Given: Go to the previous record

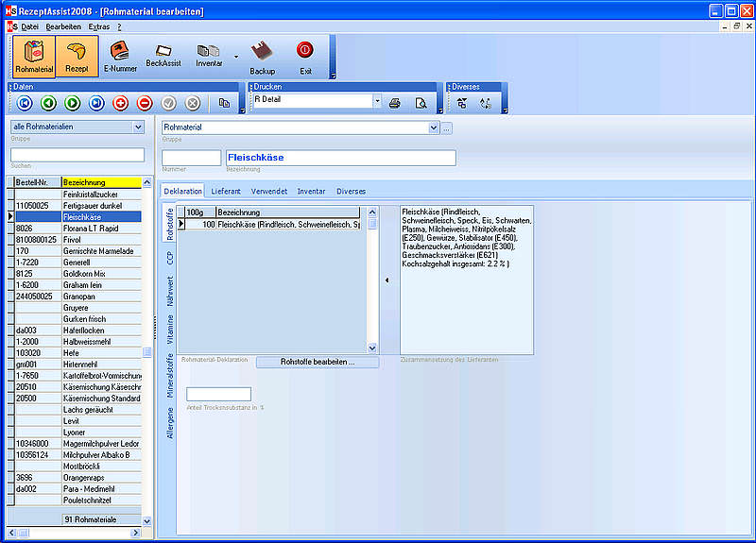Looking at the screenshot, I should (48, 103).
